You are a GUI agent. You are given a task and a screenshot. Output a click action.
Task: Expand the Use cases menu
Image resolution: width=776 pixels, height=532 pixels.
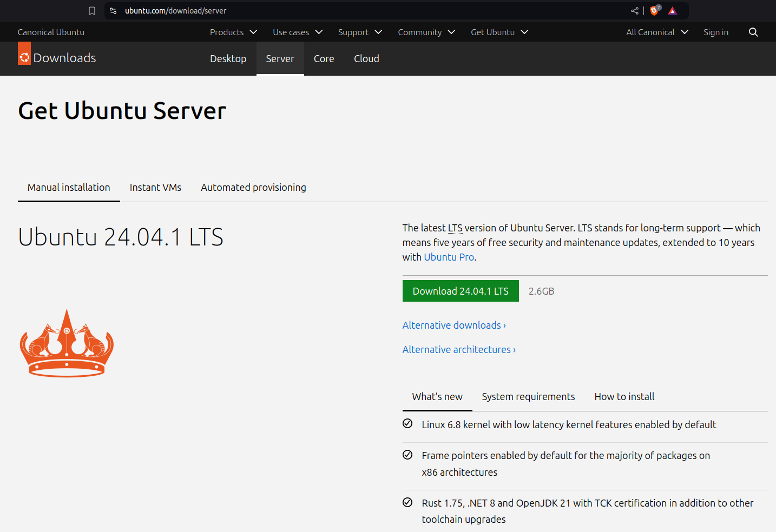coord(298,32)
